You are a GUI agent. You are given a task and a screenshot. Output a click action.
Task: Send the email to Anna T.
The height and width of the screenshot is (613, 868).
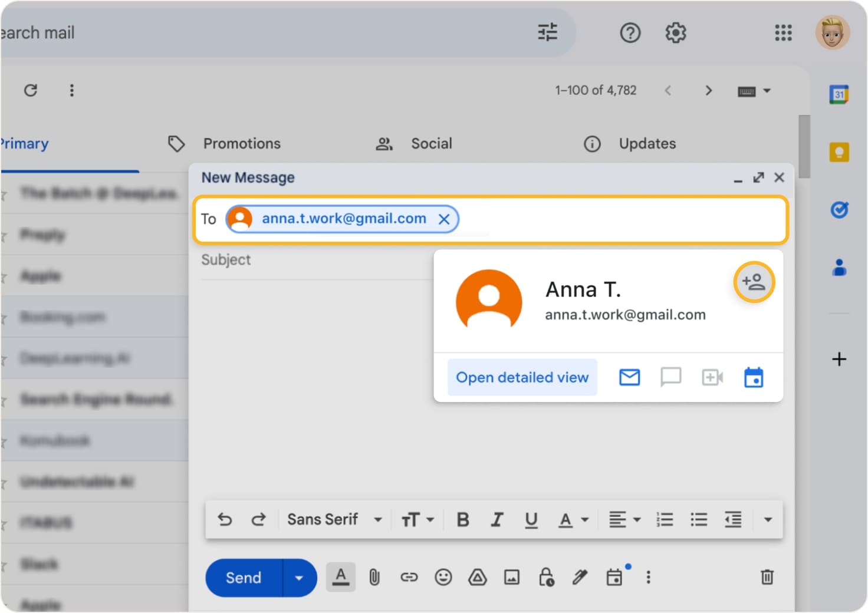coord(243,577)
